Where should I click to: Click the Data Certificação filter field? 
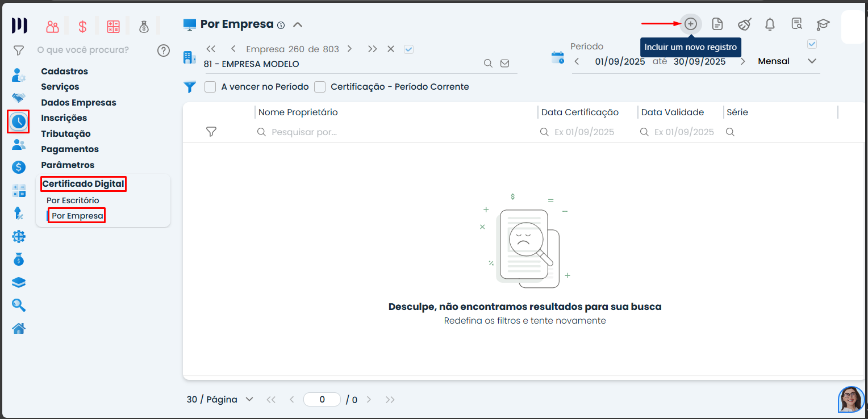pyautogui.click(x=587, y=132)
